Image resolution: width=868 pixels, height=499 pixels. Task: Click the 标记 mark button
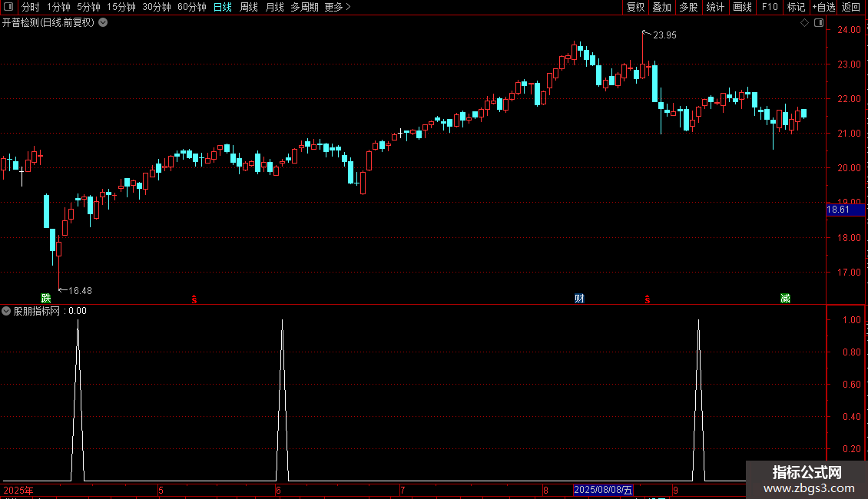(x=796, y=7)
